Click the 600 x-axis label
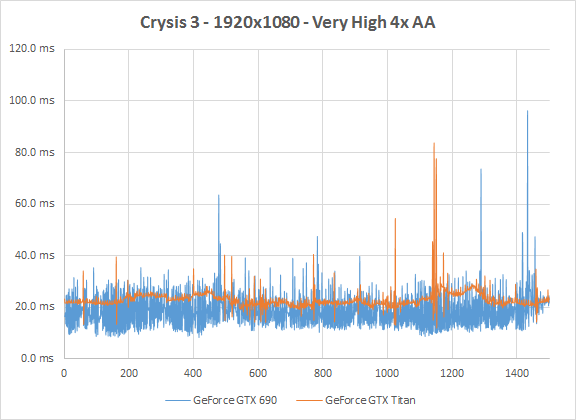The width and height of the screenshot is (576, 420). [x=258, y=373]
